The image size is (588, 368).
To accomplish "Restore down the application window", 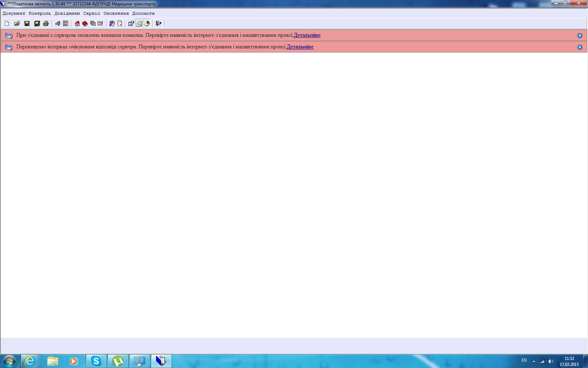I will (x=565, y=3).
